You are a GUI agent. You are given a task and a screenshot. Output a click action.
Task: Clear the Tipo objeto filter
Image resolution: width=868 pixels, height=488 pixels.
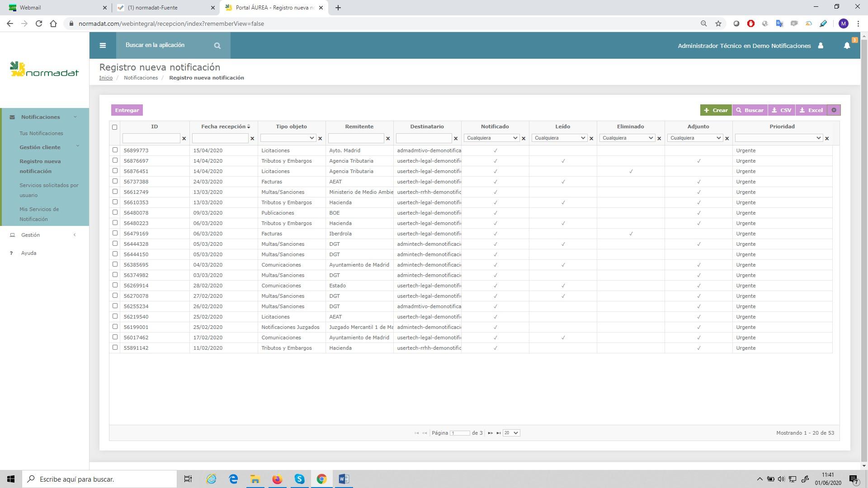(320, 139)
